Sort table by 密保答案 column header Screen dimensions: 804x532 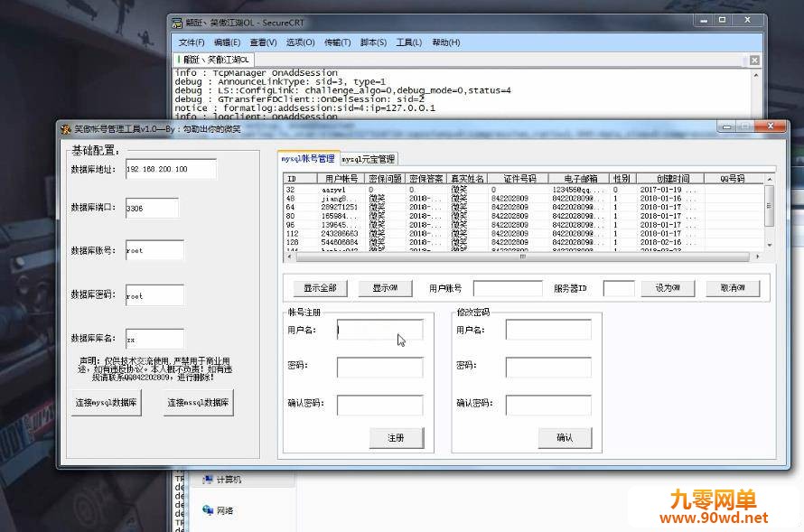426,179
